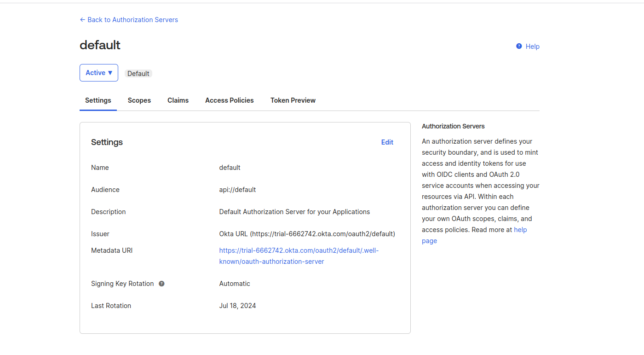Click the Audience value api://default
This screenshot has width=644, height=355.
click(237, 190)
